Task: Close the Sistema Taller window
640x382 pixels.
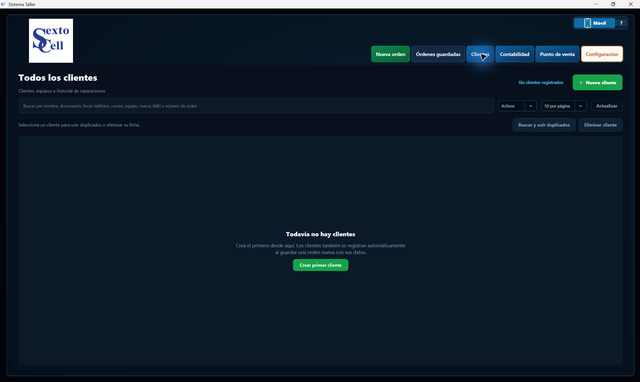Action: pyautogui.click(x=631, y=4)
